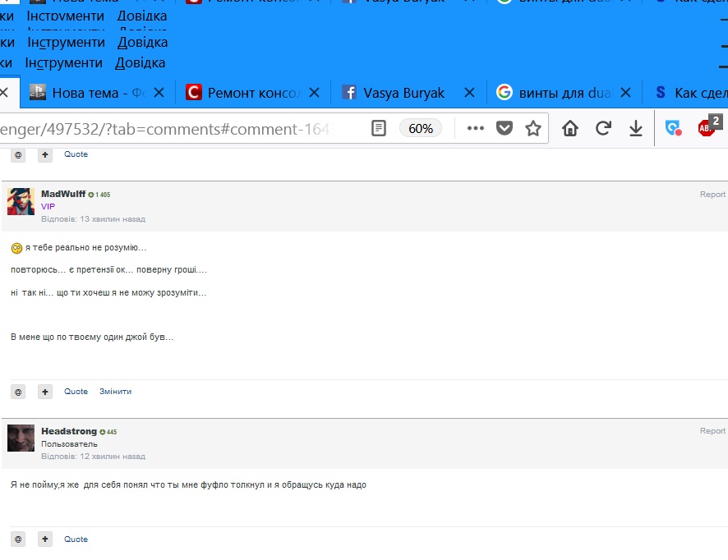The image size is (728, 560).
Task: Close the "винты для dual" Google tab
Action: (625, 93)
